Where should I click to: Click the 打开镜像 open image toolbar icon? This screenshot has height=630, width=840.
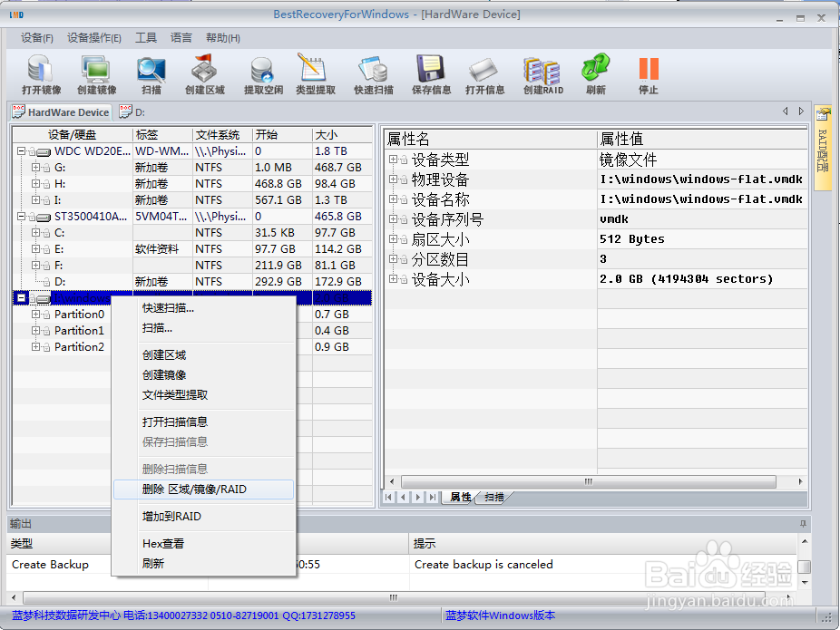(41, 73)
